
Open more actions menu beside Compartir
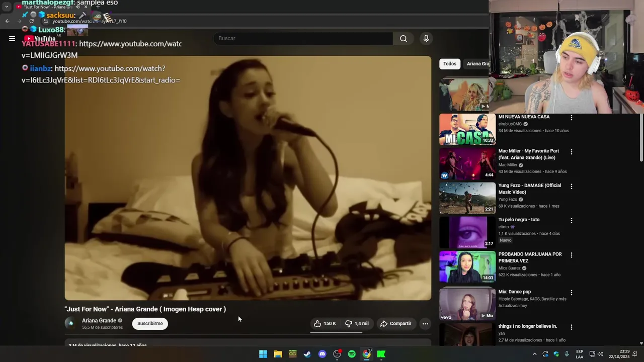(x=425, y=324)
